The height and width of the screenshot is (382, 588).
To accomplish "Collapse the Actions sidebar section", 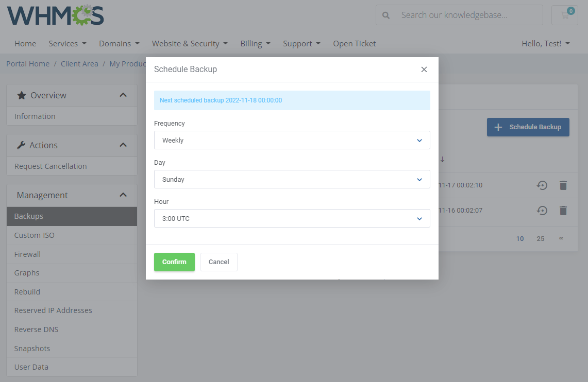I will pyautogui.click(x=123, y=145).
